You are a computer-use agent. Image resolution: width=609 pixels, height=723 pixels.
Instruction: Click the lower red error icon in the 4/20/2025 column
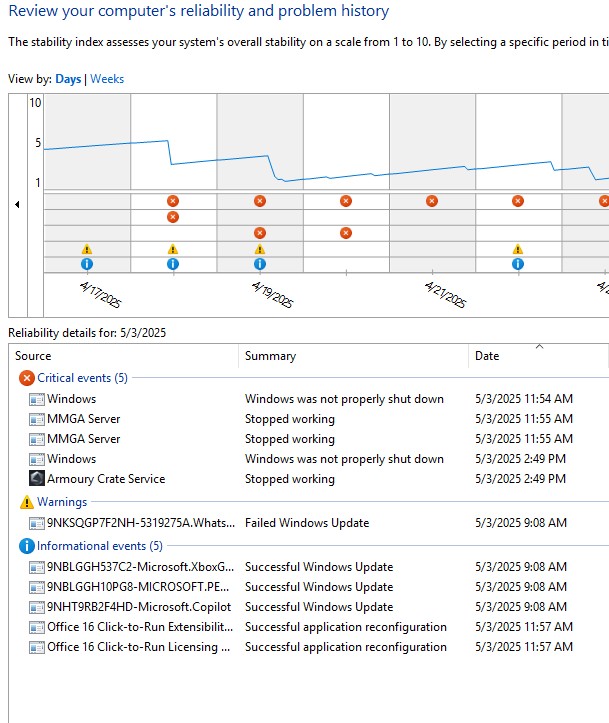tap(346, 233)
